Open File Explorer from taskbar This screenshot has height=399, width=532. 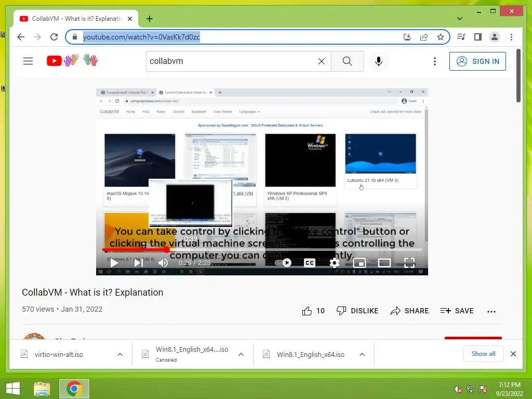point(42,389)
